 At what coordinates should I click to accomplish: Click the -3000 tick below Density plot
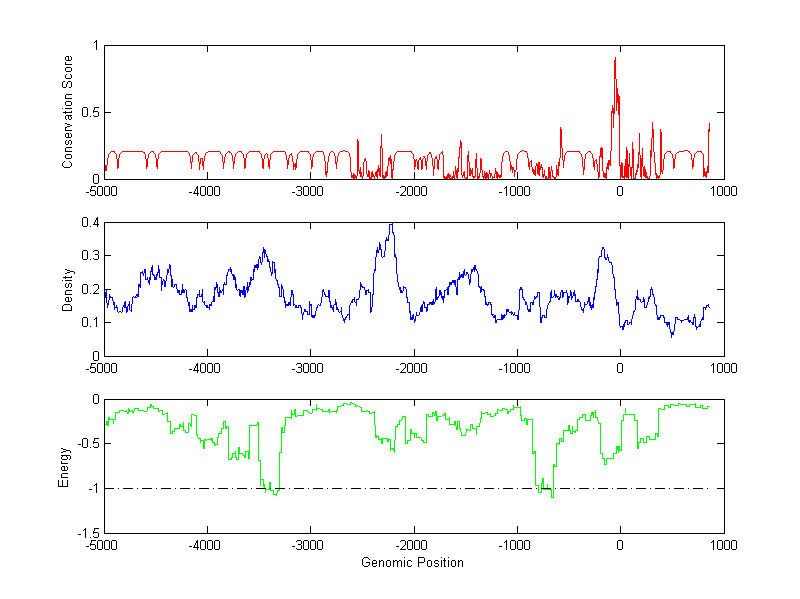pyautogui.click(x=309, y=367)
